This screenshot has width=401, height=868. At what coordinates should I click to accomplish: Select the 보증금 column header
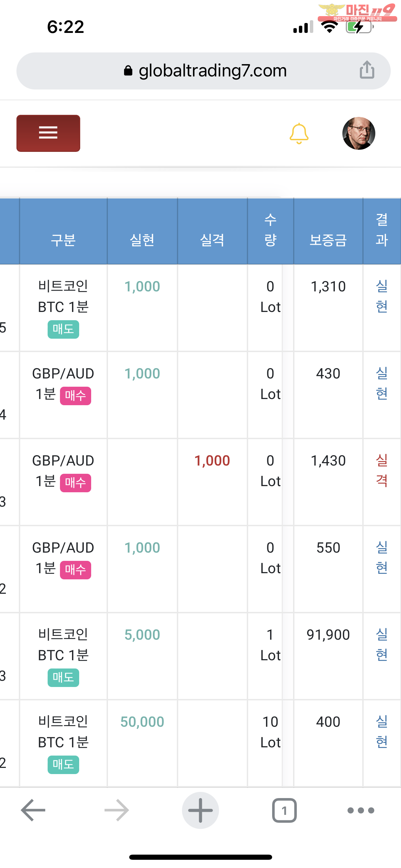pyautogui.click(x=328, y=240)
